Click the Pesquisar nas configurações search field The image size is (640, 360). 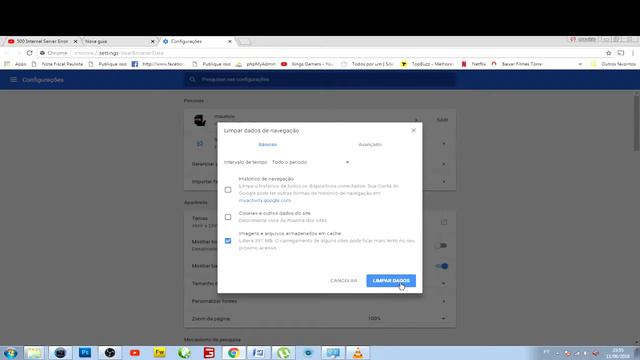point(320,80)
